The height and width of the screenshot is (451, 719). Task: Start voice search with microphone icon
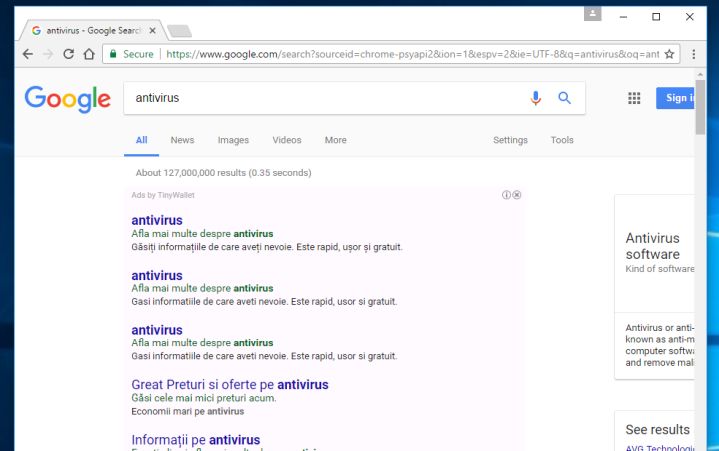pyautogui.click(x=536, y=98)
